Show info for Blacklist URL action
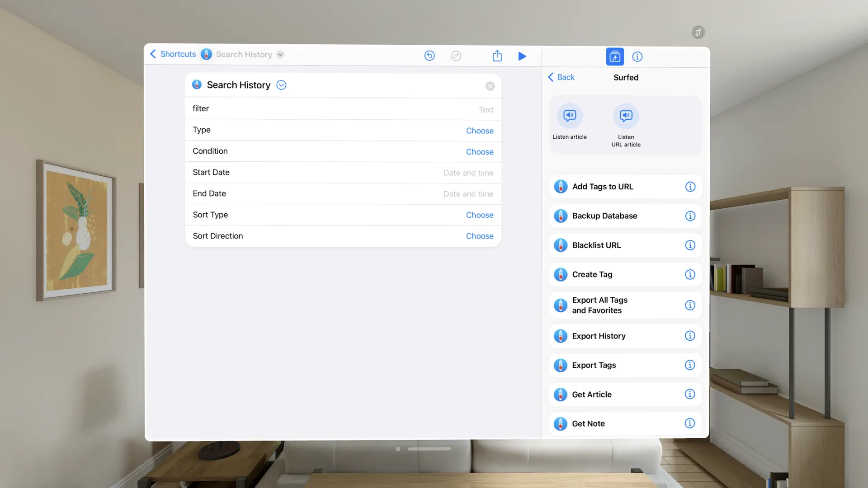868x488 pixels. (x=690, y=245)
